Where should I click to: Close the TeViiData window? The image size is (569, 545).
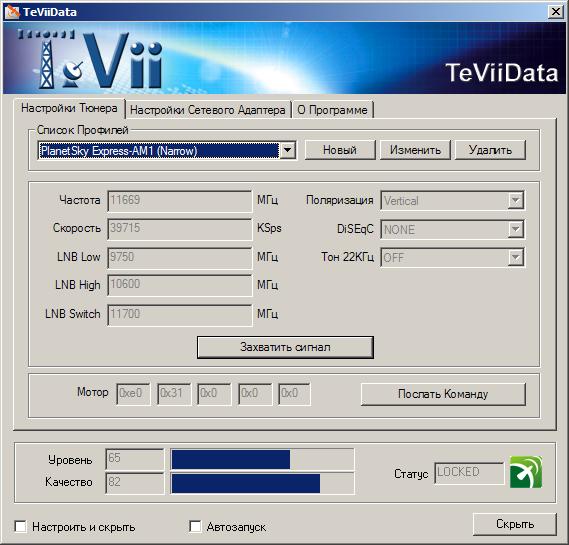(x=556, y=12)
